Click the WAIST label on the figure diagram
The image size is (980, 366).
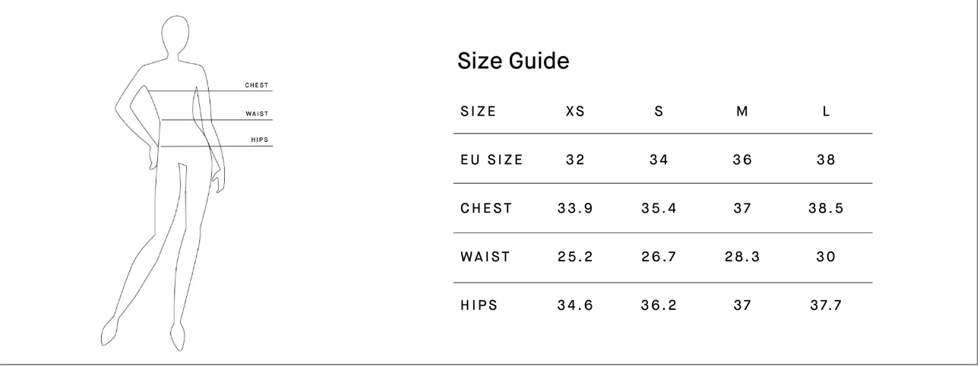click(x=257, y=114)
